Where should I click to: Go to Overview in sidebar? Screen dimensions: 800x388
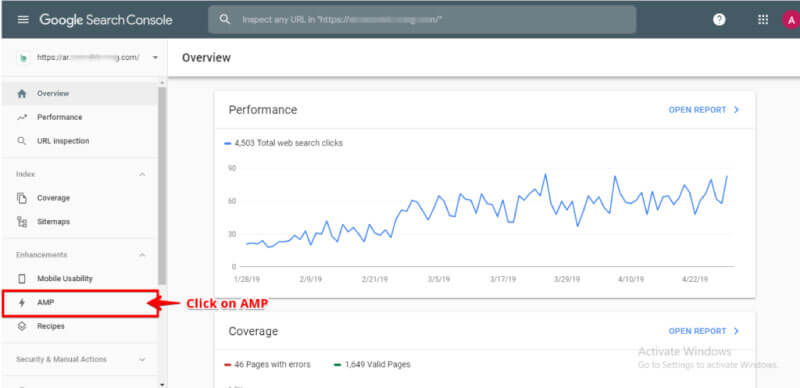coord(80,94)
